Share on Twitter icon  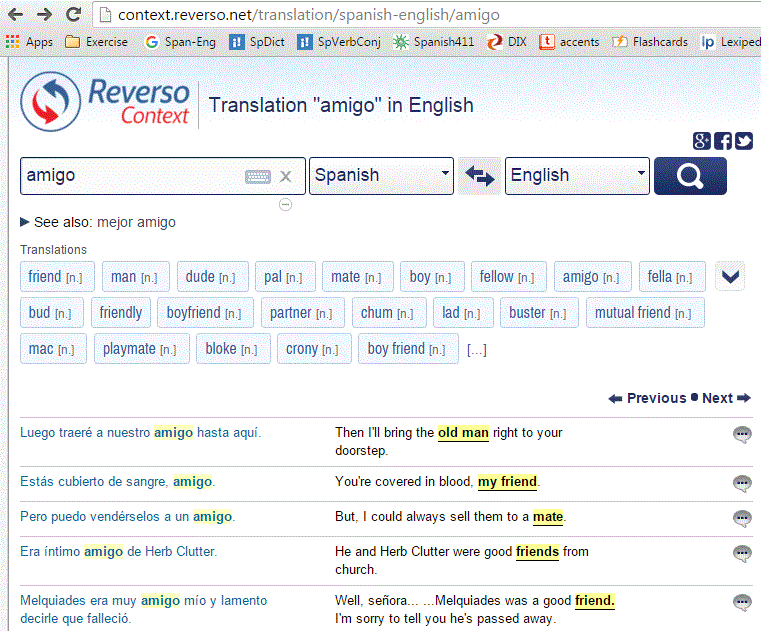744,141
